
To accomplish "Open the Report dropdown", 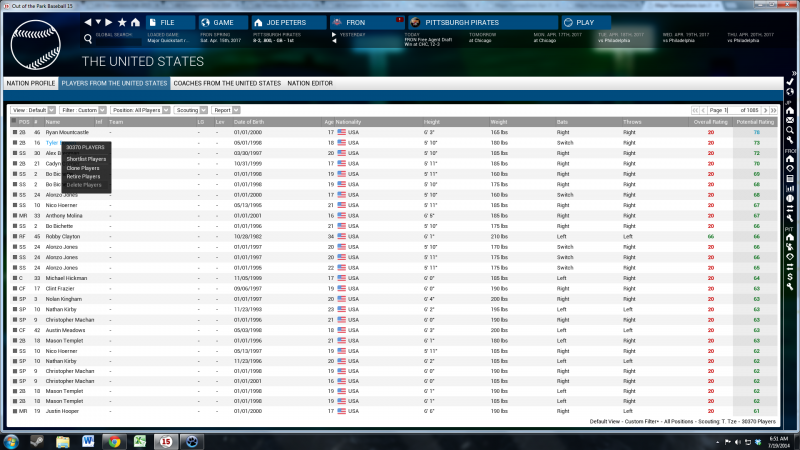I will point(226,110).
